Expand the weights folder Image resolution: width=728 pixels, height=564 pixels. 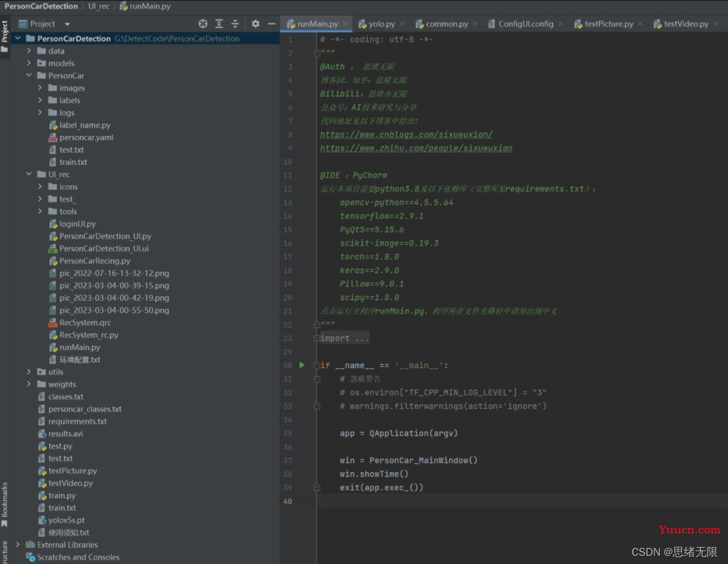(x=29, y=384)
